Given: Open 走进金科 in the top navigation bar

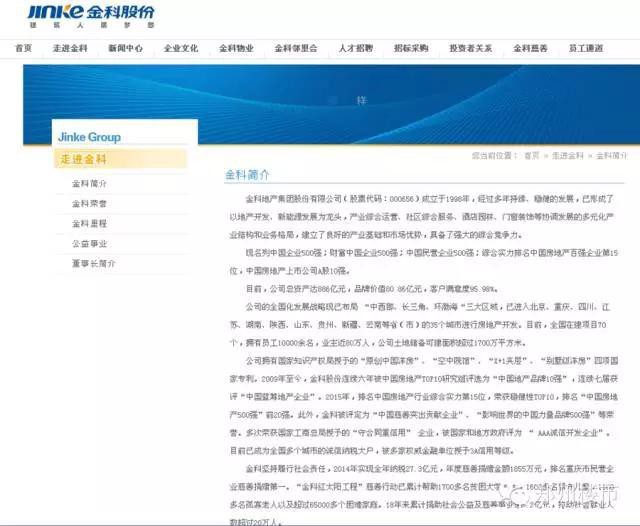Looking at the screenshot, I should tap(70, 48).
